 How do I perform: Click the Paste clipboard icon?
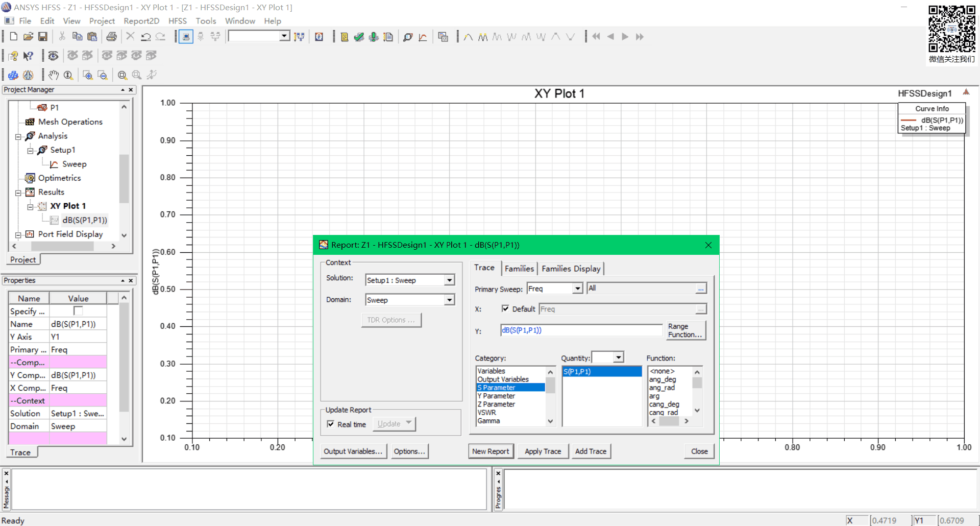coord(92,37)
